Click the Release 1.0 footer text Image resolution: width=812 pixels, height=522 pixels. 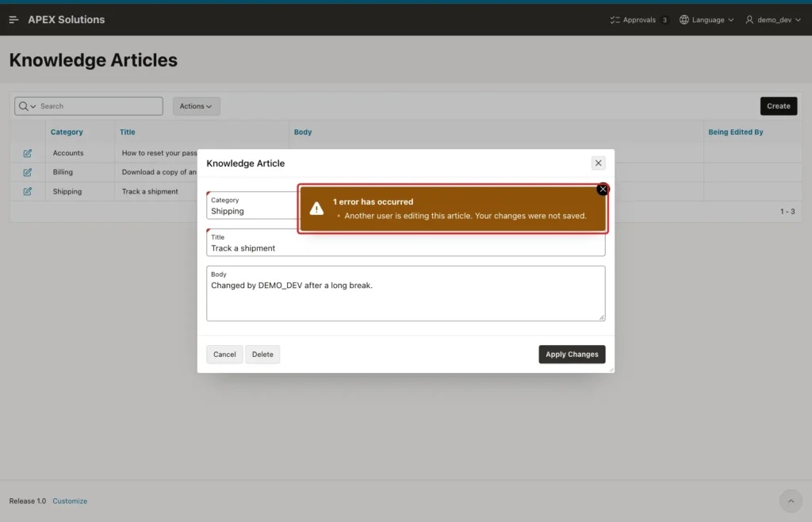28,501
